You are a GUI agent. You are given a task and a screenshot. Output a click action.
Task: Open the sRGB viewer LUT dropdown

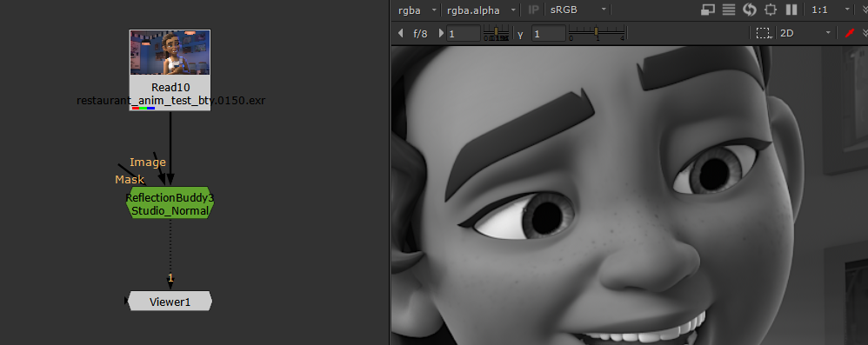[x=578, y=10]
